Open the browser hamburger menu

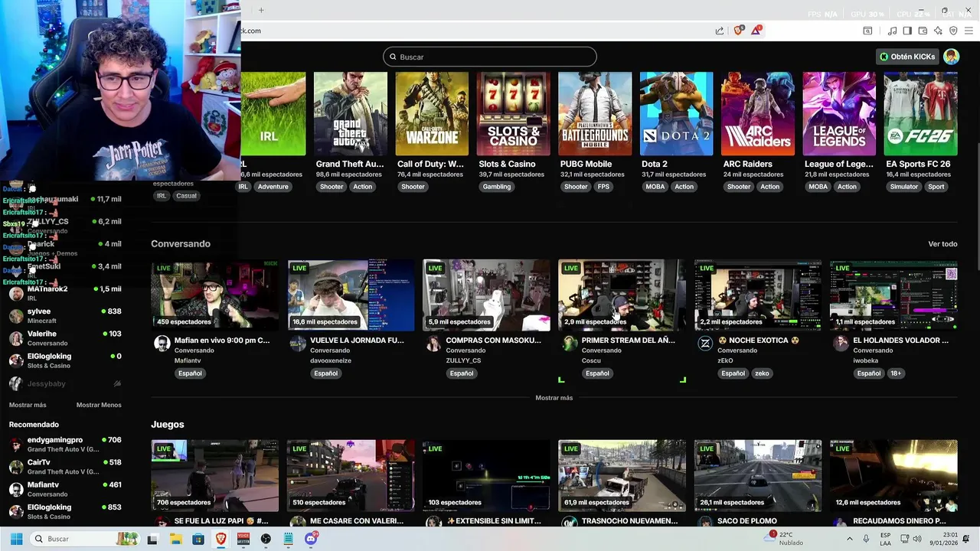pyautogui.click(x=969, y=31)
